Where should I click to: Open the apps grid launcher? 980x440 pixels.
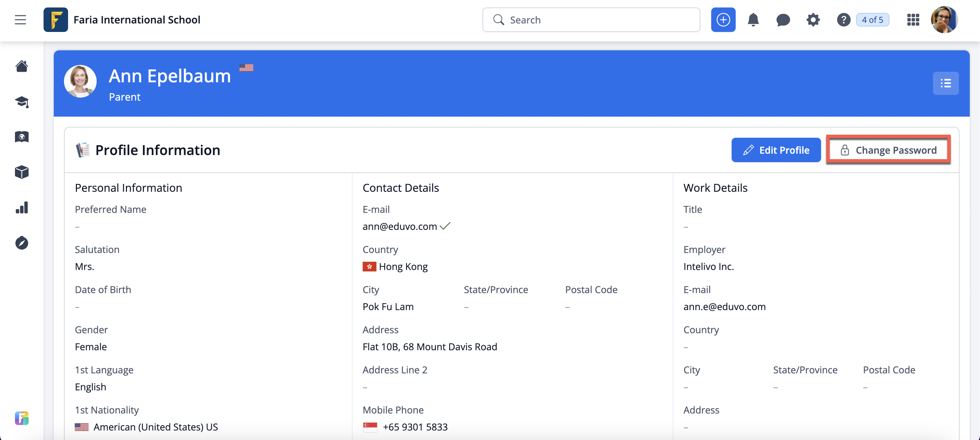point(913,20)
